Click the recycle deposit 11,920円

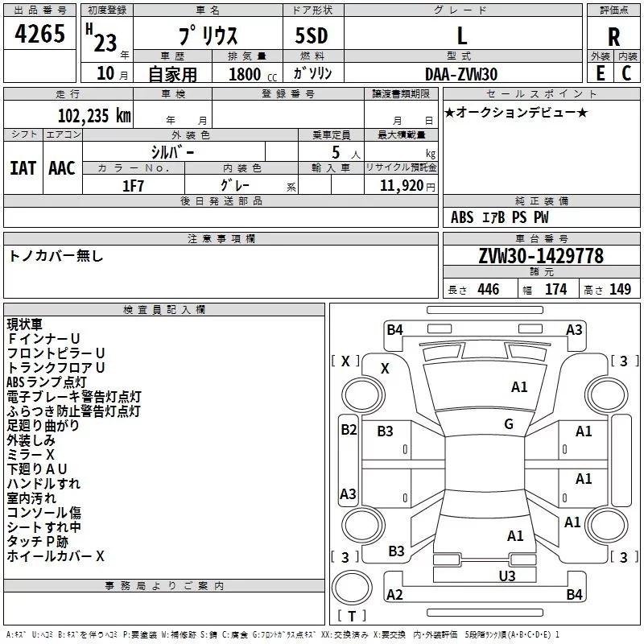(x=407, y=186)
